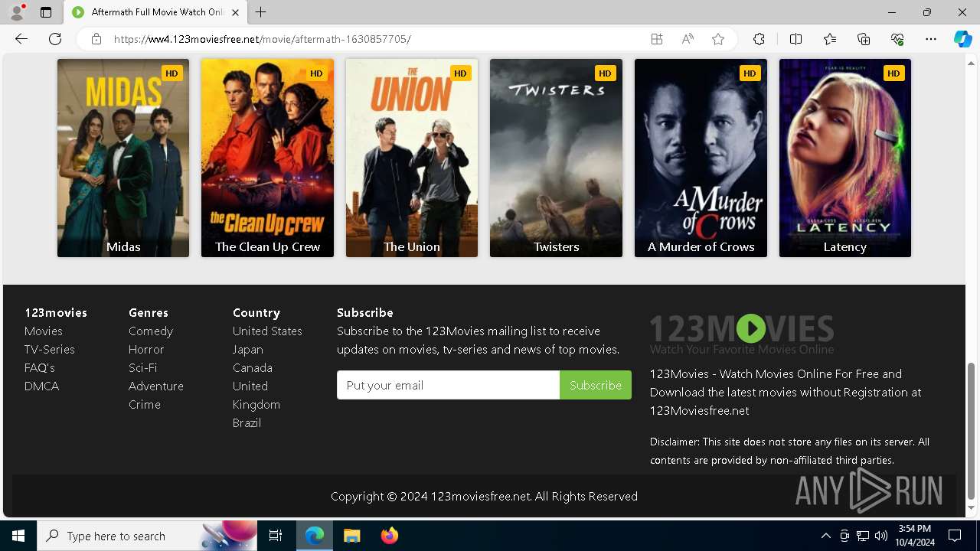Image resolution: width=980 pixels, height=551 pixels.
Task: Choose Canada country link
Action: [x=253, y=367]
